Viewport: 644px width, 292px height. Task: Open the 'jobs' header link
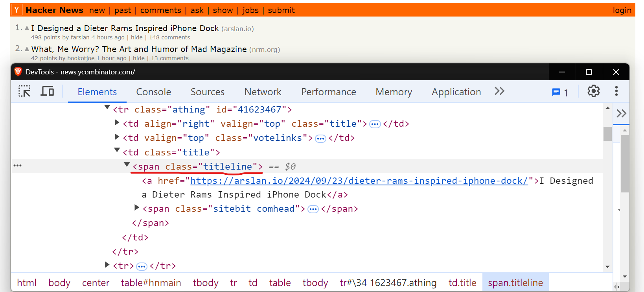pyautogui.click(x=250, y=10)
